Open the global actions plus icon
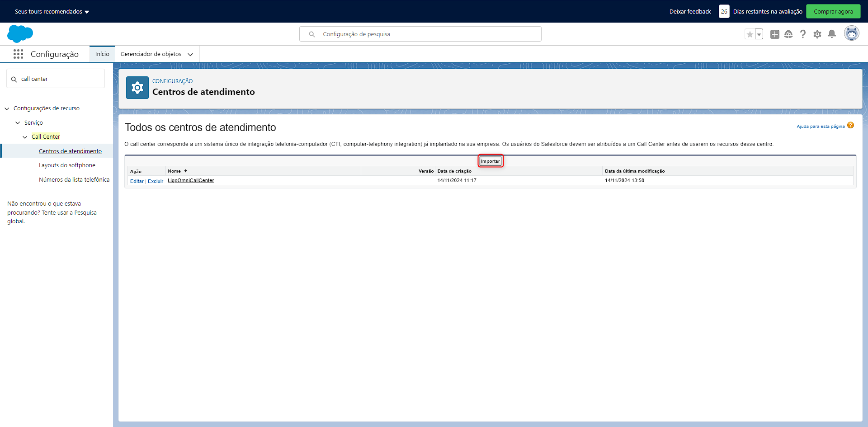The width and height of the screenshot is (868, 427). pyautogui.click(x=775, y=34)
